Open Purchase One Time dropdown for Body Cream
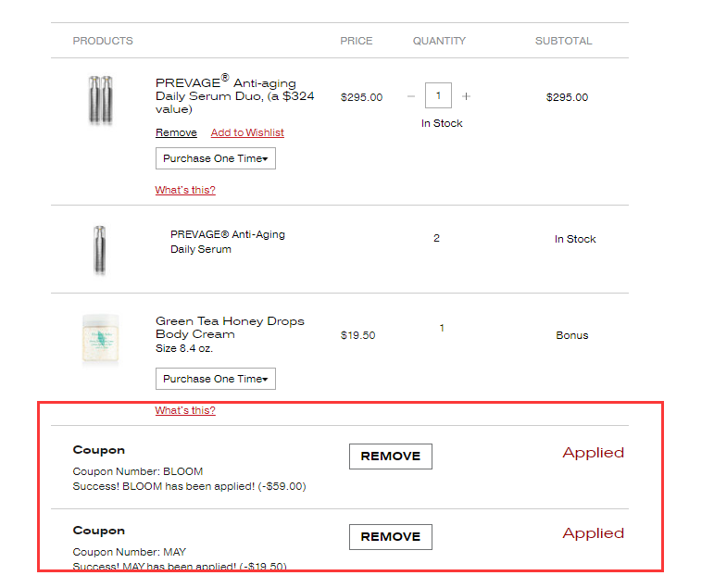714x588 pixels. pyautogui.click(x=216, y=379)
